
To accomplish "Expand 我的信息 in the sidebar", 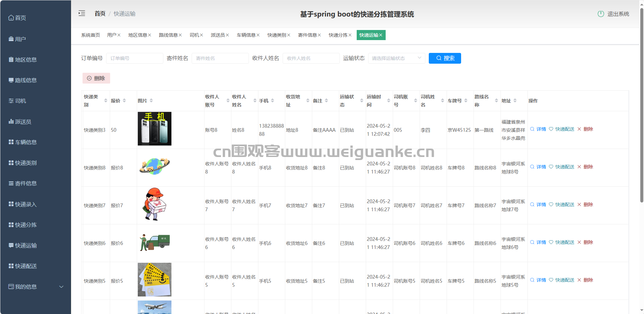I will pyautogui.click(x=35, y=287).
